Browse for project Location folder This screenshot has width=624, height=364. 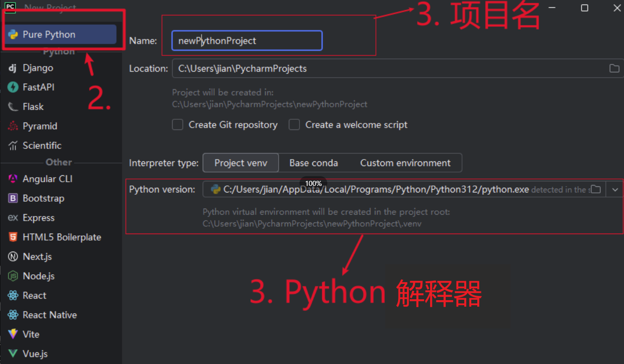pos(614,68)
